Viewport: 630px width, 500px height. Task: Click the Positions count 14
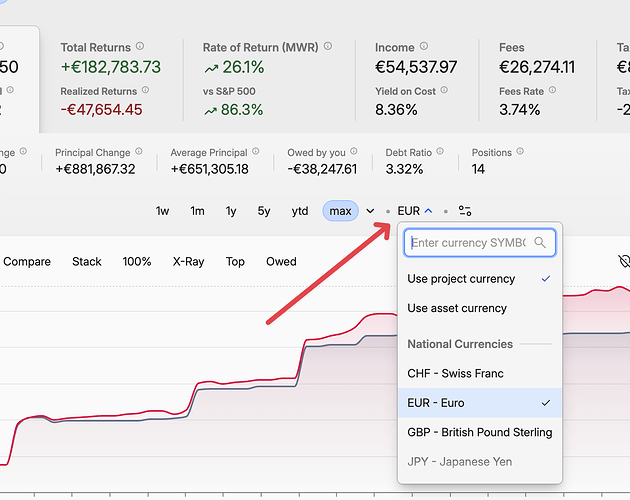click(478, 169)
